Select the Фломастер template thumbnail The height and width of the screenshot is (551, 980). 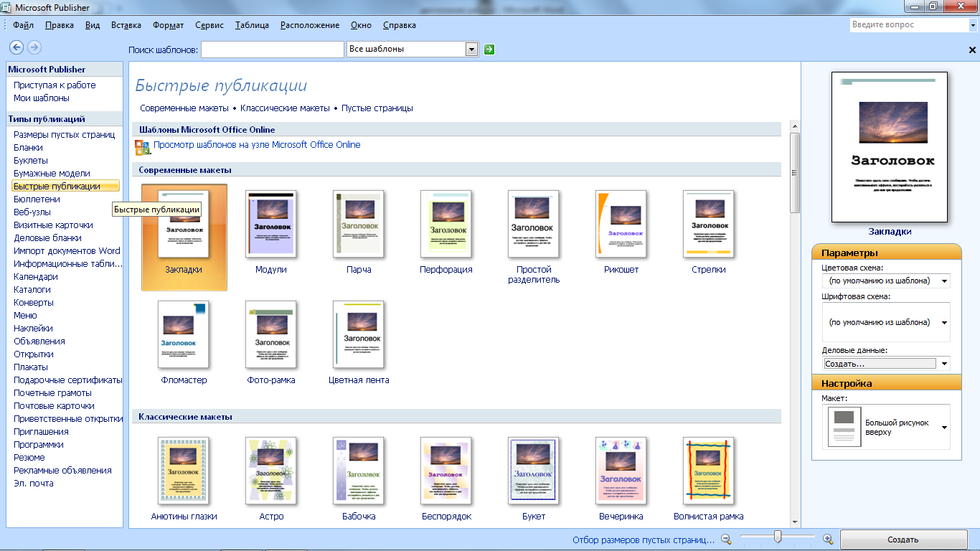184,334
